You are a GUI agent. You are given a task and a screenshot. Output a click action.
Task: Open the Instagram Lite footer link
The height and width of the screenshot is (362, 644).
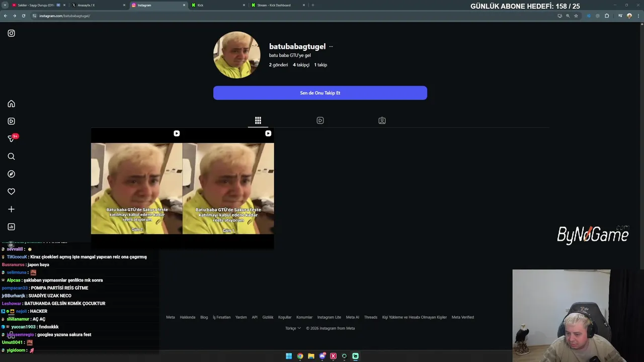[329, 317]
